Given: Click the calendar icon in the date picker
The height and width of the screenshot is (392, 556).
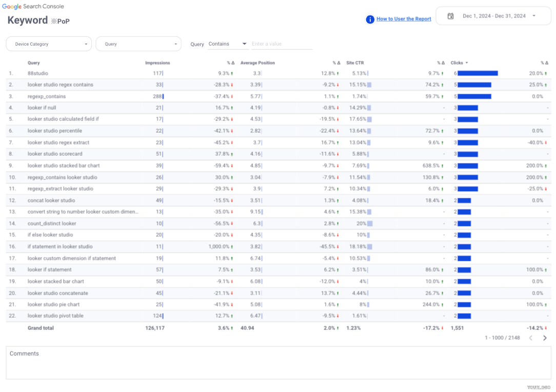Looking at the screenshot, I should pyautogui.click(x=450, y=16).
